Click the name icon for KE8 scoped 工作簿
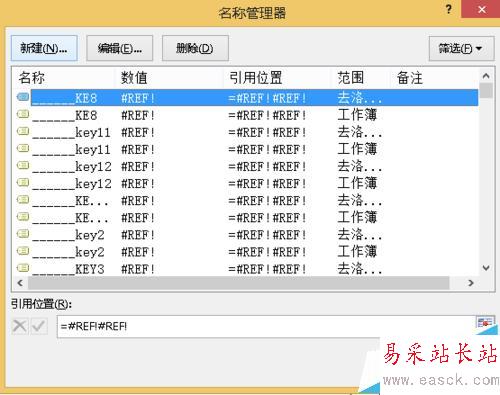 (x=23, y=114)
